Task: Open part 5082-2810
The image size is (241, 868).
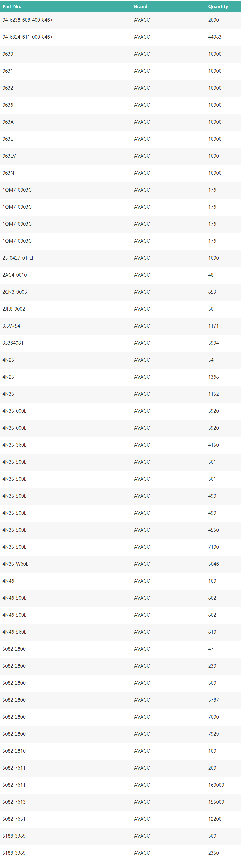Action: [14, 751]
